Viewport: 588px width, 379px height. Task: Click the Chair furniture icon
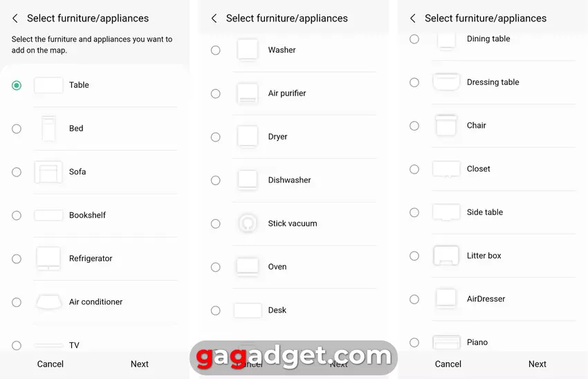click(446, 126)
